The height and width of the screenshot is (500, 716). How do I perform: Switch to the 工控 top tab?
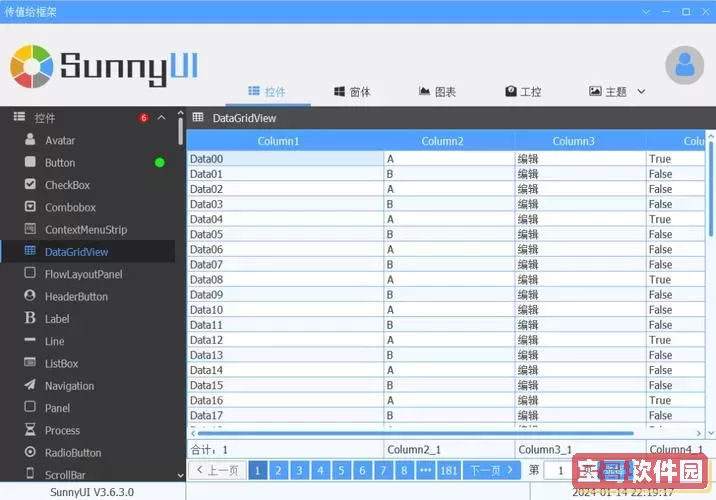(x=523, y=92)
